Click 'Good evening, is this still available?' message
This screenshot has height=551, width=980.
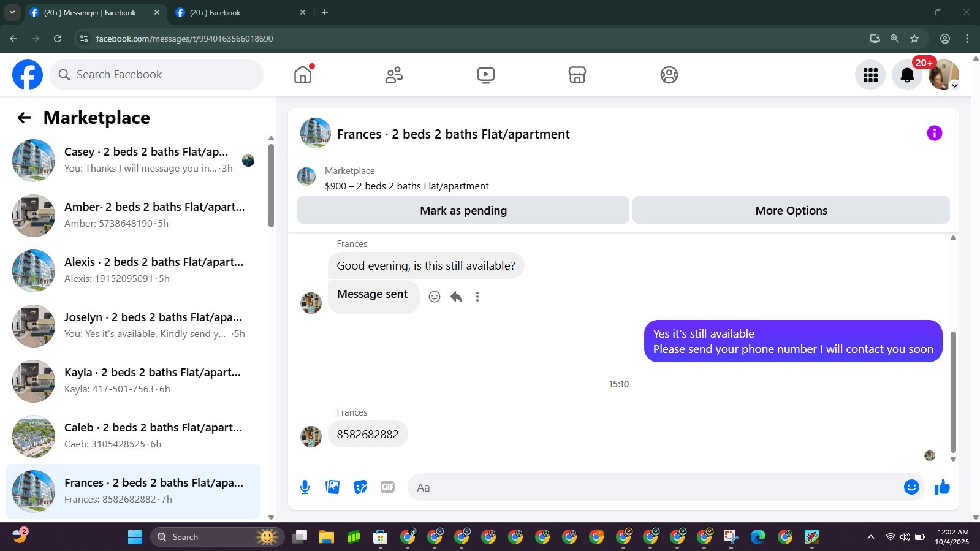click(x=426, y=265)
